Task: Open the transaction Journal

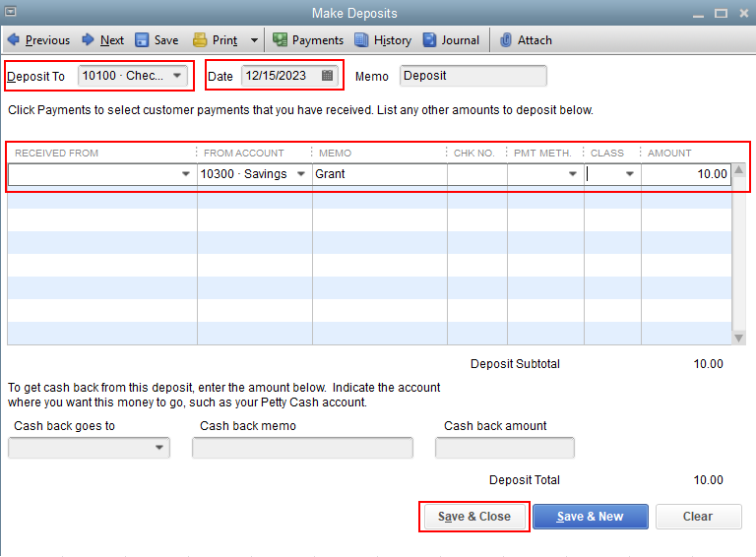Action: (451, 40)
